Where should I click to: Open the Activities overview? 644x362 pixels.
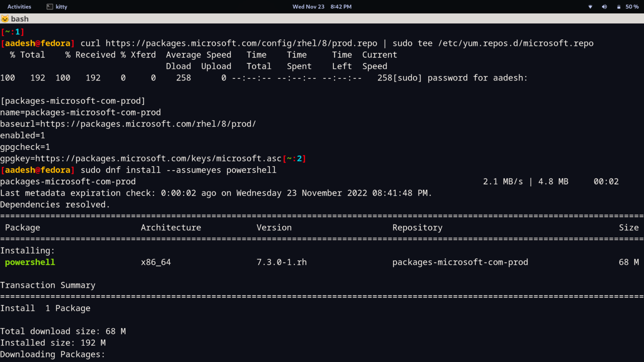click(19, 7)
